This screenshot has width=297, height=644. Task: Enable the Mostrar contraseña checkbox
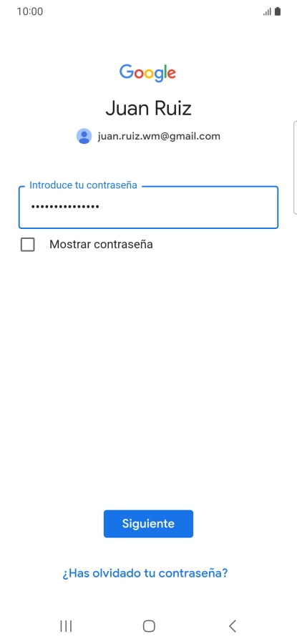27,245
